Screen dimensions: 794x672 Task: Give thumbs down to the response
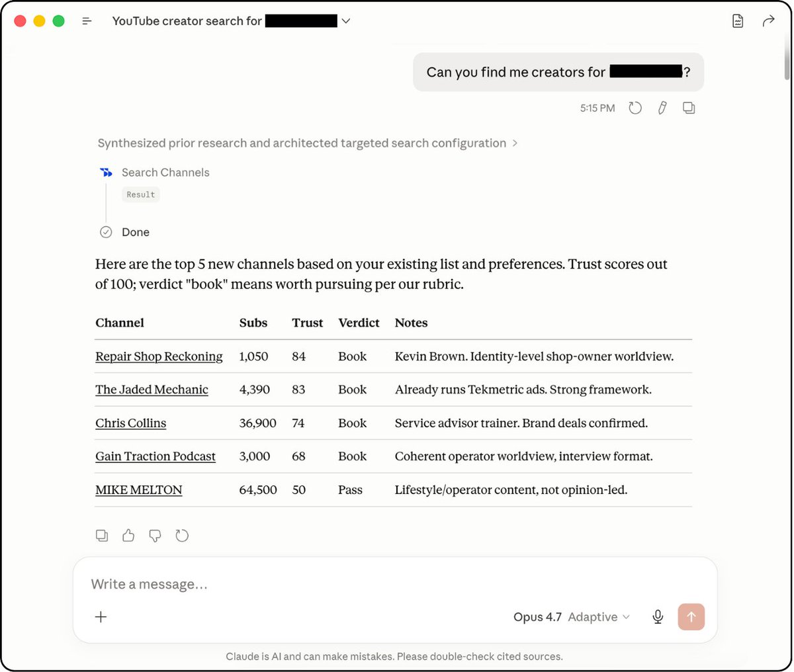(155, 536)
